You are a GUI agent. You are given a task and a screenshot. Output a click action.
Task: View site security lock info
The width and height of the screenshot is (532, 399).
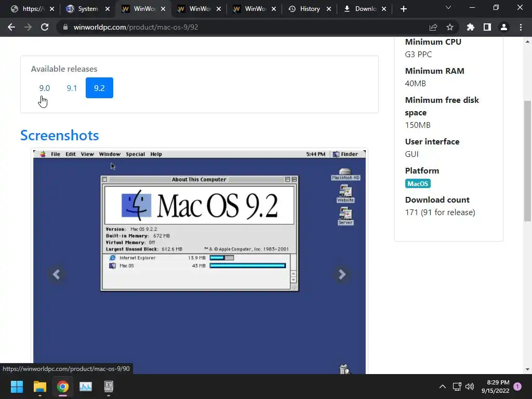[65, 27]
